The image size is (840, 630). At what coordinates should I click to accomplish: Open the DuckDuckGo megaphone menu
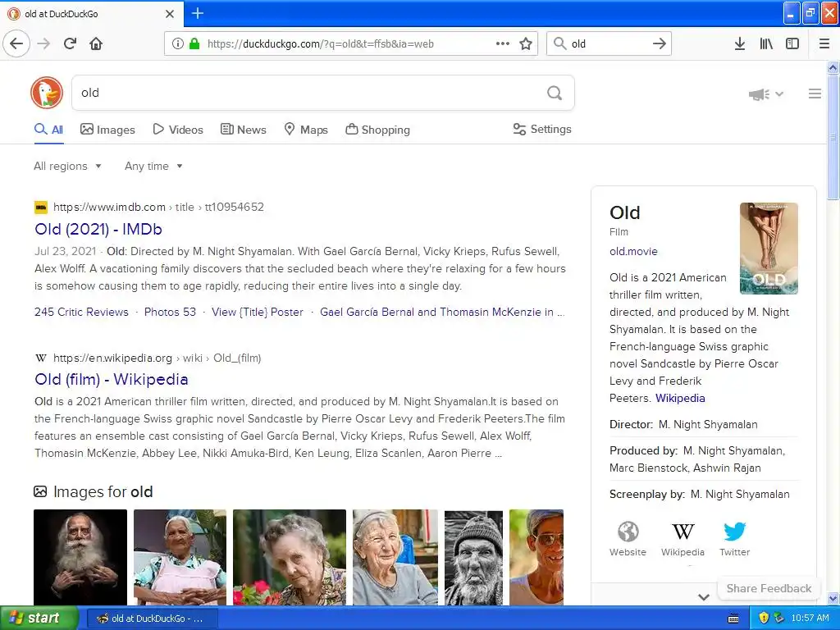pos(765,94)
